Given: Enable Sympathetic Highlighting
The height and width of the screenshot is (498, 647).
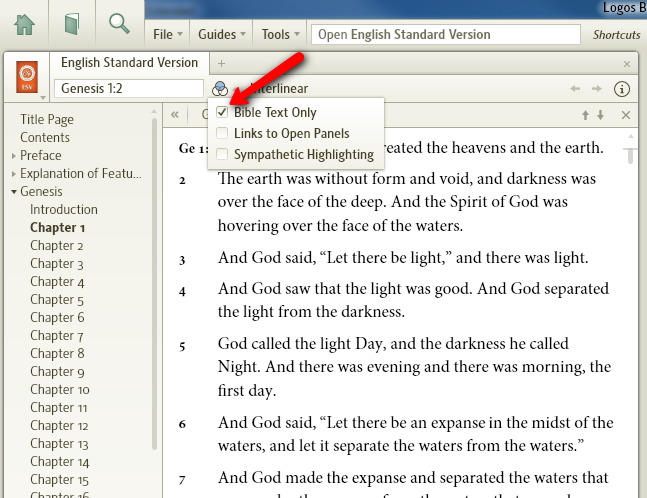Looking at the screenshot, I should pos(222,154).
